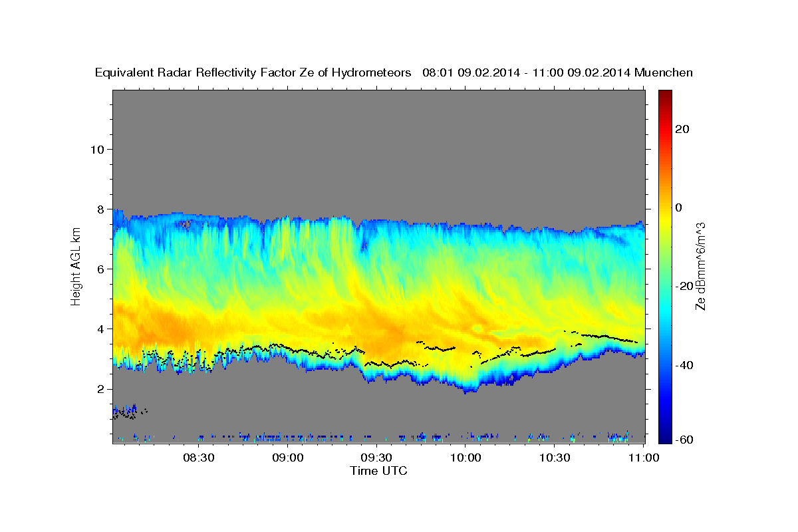The height and width of the screenshot is (532, 798).
Task: Click the plot title 'Equivalent Radar Reflectivity Factor Ze of Hydrometeors'
Action: click(253, 73)
